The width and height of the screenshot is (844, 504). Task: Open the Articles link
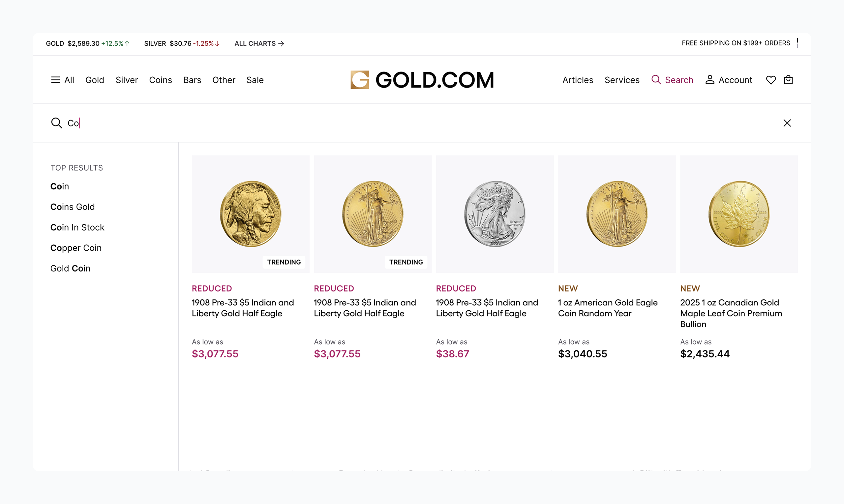578,80
